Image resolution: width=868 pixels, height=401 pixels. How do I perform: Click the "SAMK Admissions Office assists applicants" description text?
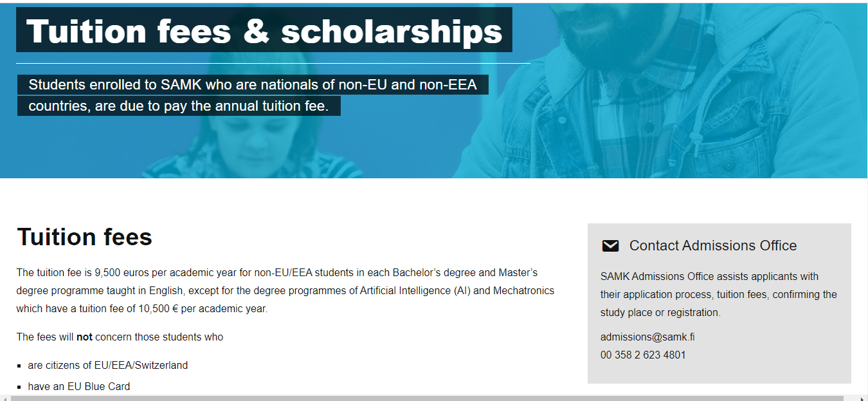pyautogui.click(x=718, y=294)
